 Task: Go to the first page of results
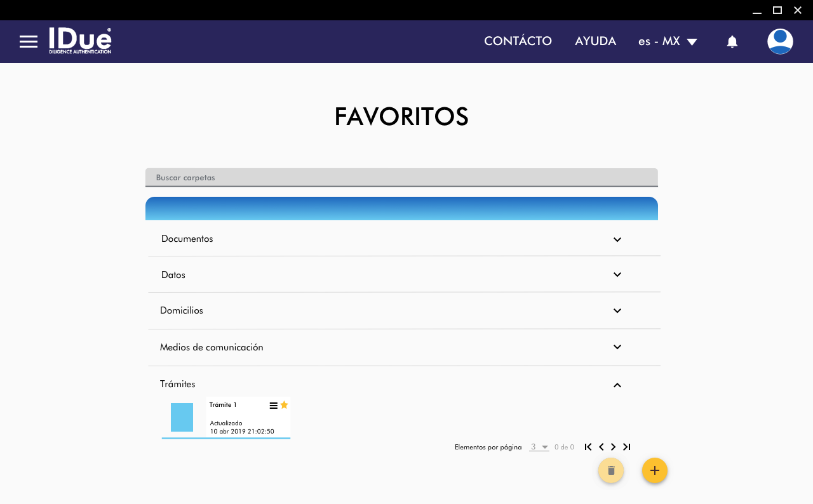point(588,447)
